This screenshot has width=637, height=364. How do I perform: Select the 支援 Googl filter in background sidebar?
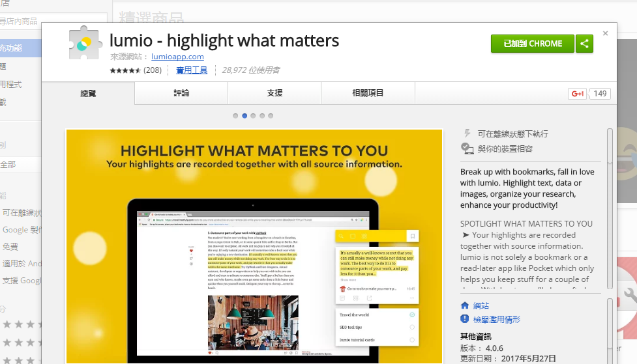click(22, 281)
